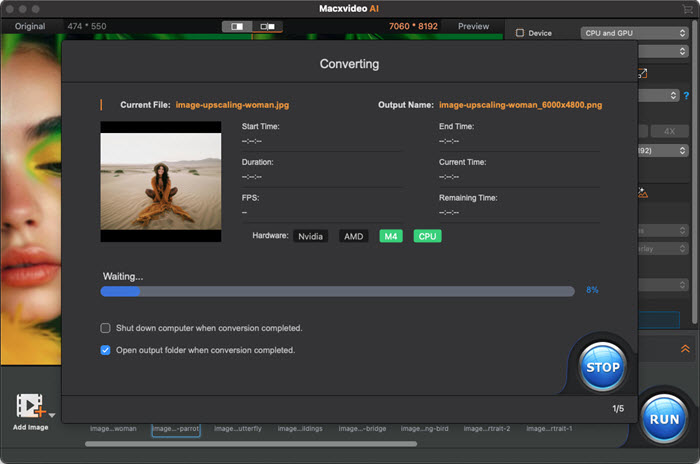Select the image...woman file thumbnail
This screenshot has height=464, width=700.
click(113, 429)
